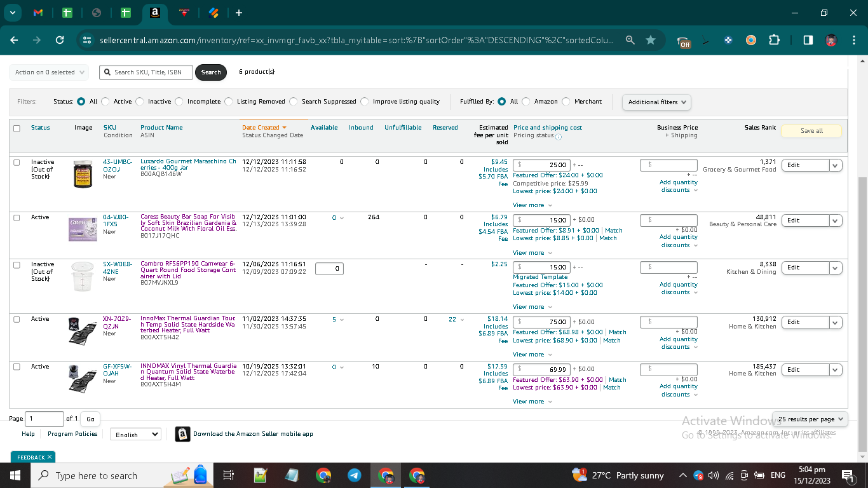
Task: Select the Listing Removed filter
Action: point(229,102)
